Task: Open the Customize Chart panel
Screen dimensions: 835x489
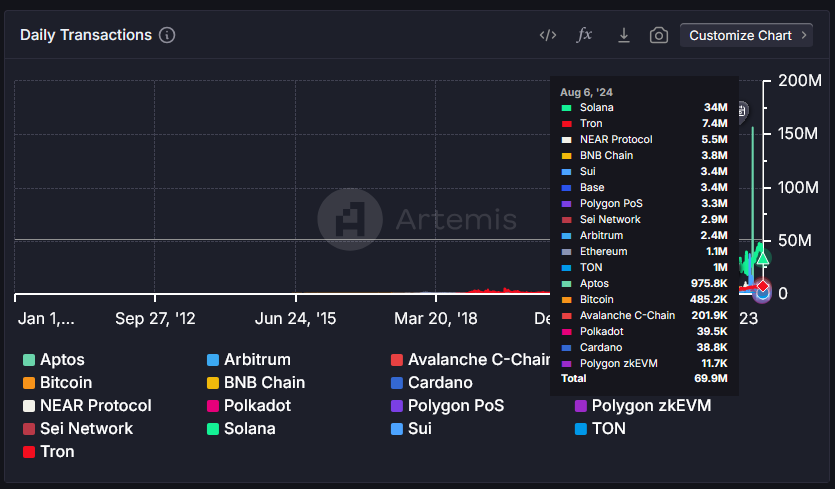Action: [746, 35]
